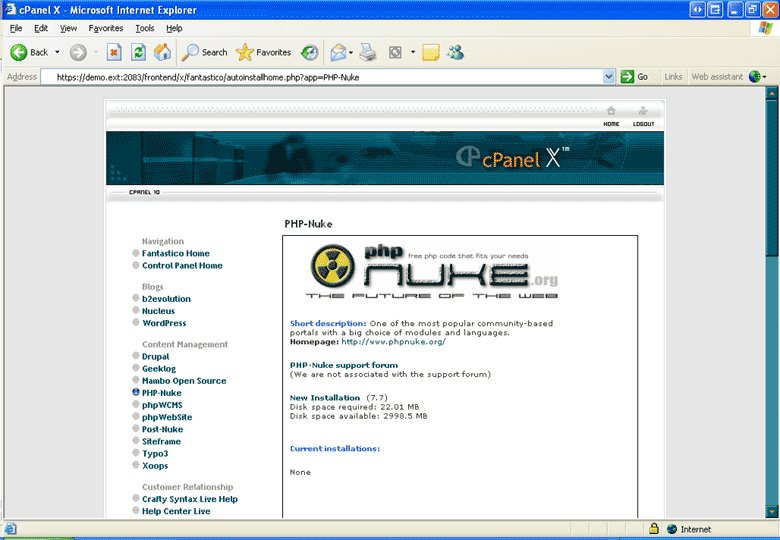Screen dimensions: 780x540
Task: Click the Search toolbar button
Action: click(204, 52)
